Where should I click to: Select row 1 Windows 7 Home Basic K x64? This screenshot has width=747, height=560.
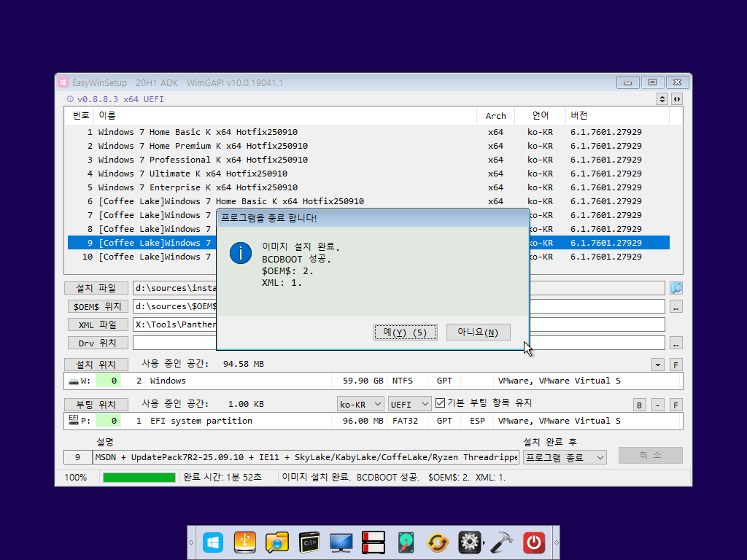368,132
